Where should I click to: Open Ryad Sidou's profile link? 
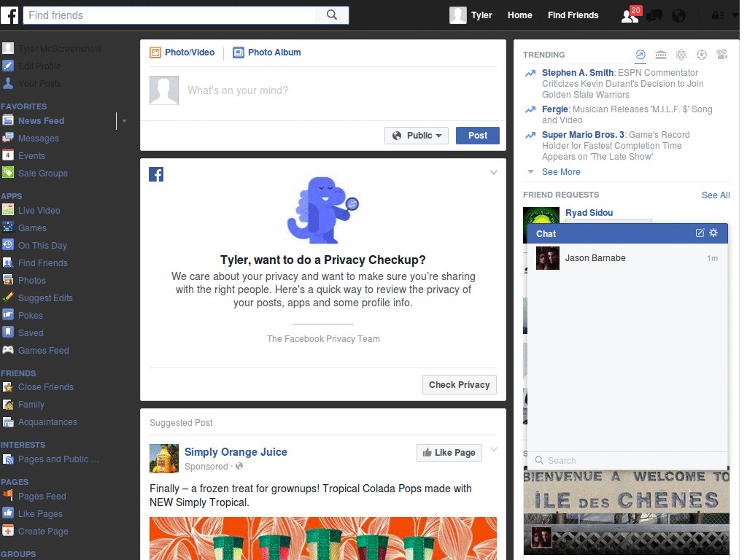click(x=589, y=213)
